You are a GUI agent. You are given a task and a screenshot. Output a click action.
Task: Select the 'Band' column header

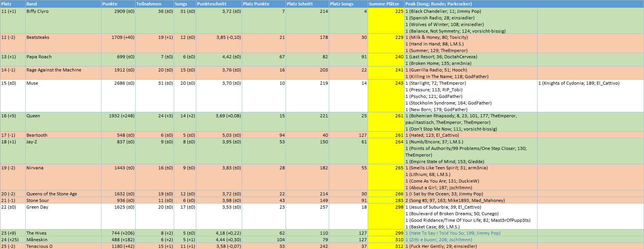pos(63,4)
